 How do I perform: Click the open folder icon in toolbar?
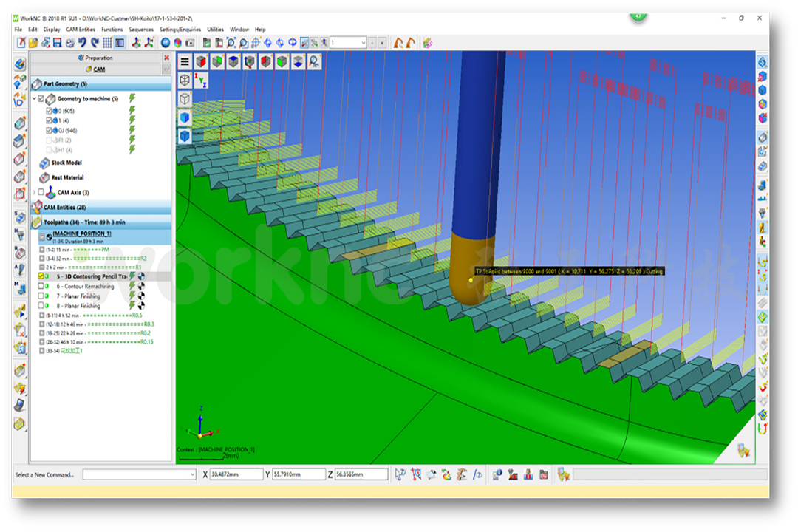(x=33, y=43)
